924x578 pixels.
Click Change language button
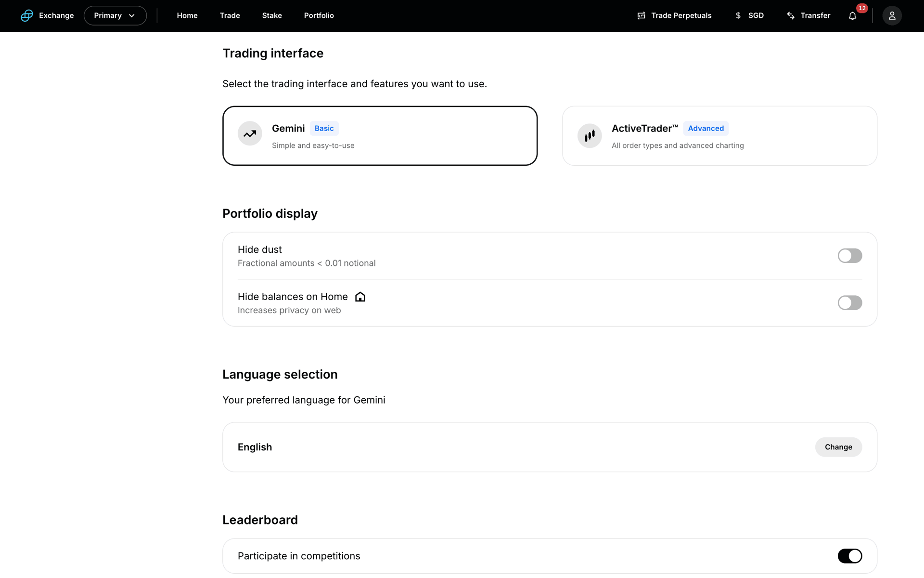(x=838, y=447)
